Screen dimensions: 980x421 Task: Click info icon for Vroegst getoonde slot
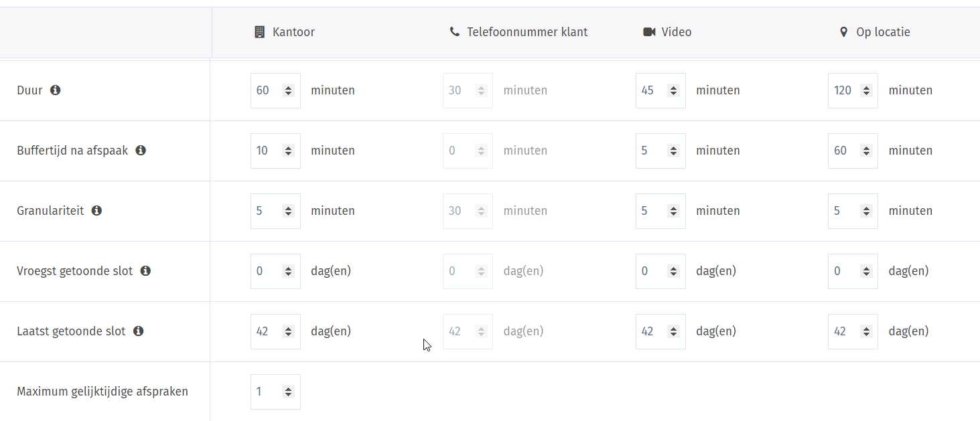tap(145, 270)
